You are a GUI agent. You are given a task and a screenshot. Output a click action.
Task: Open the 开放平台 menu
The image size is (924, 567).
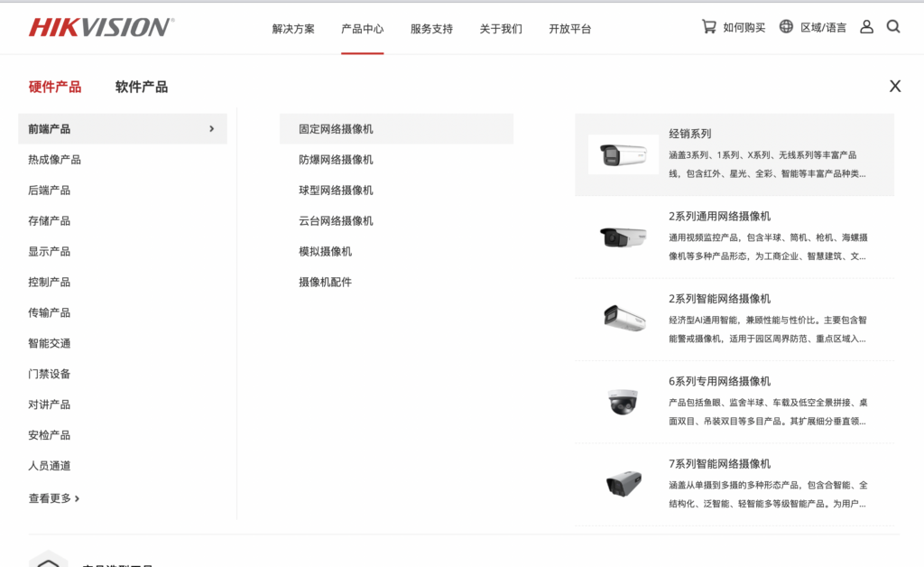coord(570,28)
